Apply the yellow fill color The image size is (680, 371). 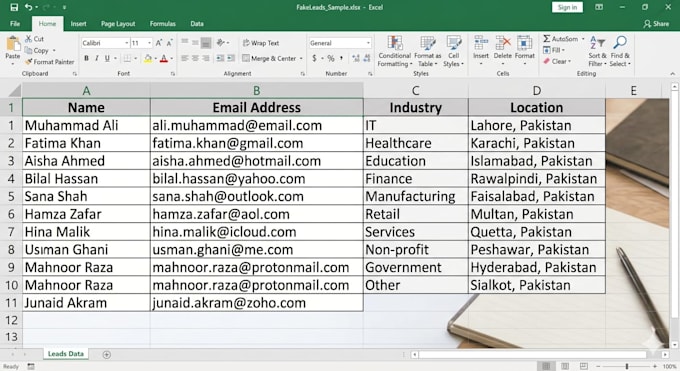click(x=148, y=58)
